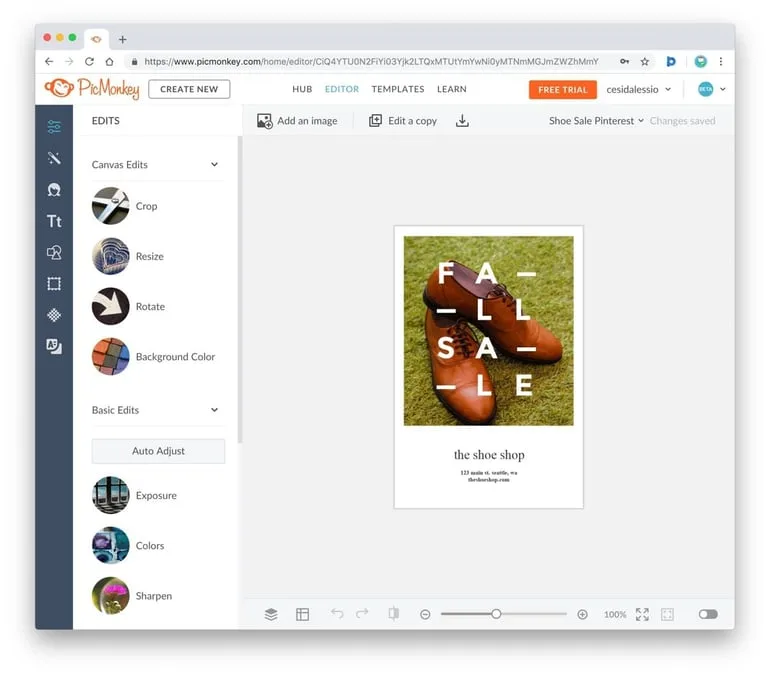The height and width of the screenshot is (676, 770).
Task: Collapse the Basic Edits section
Action: tap(214, 410)
